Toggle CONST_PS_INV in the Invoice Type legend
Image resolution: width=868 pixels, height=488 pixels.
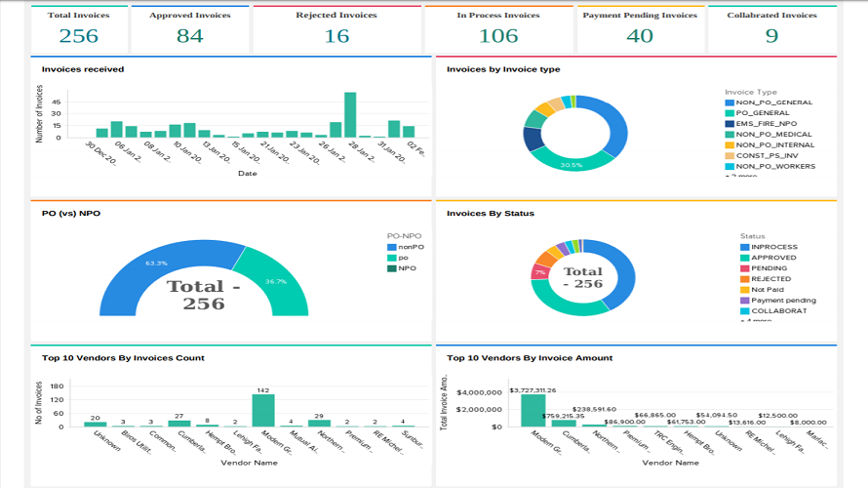tap(762, 155)
